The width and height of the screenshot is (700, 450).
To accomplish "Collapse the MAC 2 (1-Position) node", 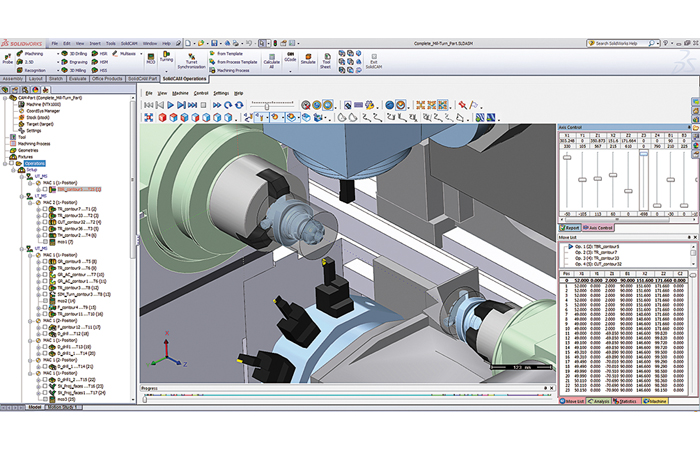I will tap(30, 202).
